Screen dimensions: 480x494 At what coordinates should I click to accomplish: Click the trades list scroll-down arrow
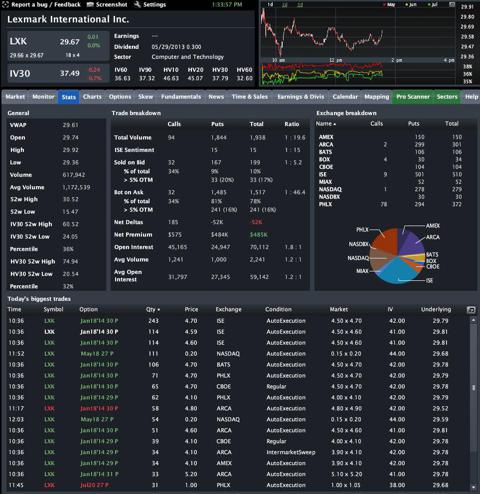click(473, 488)
